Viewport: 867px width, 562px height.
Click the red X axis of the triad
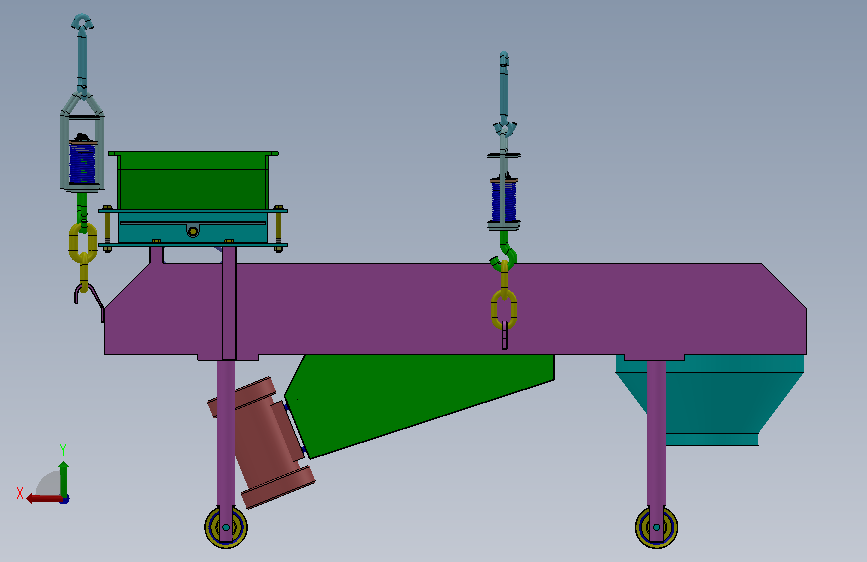pos(44,499)
